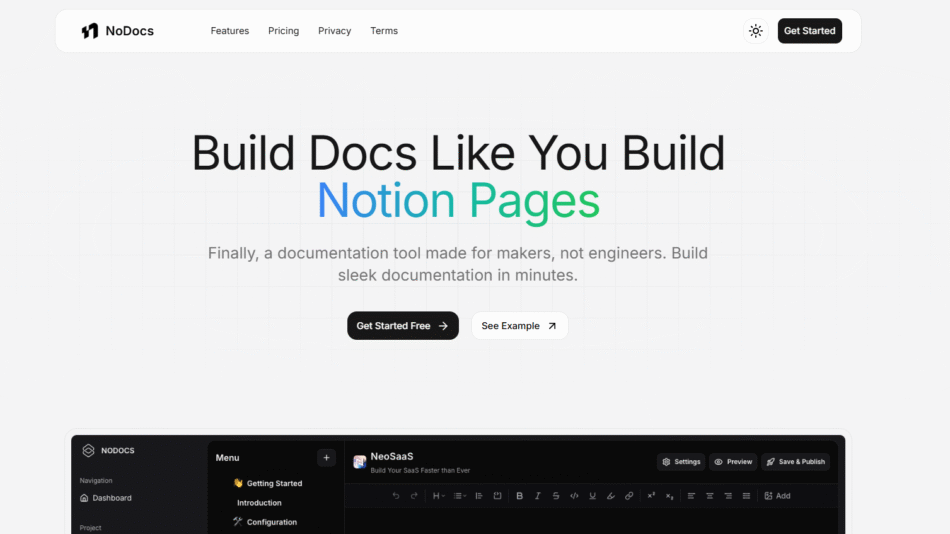Click the undo arrow icon
The image size is (950, 534).
(x=396, y=496)
